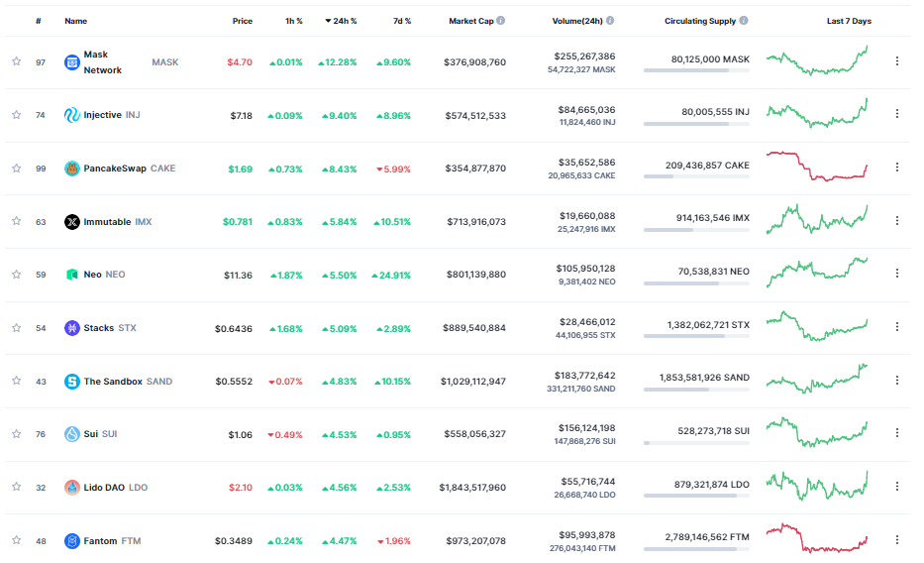
Task: Click the purple Stacks logo
Action: pos(72,328)
